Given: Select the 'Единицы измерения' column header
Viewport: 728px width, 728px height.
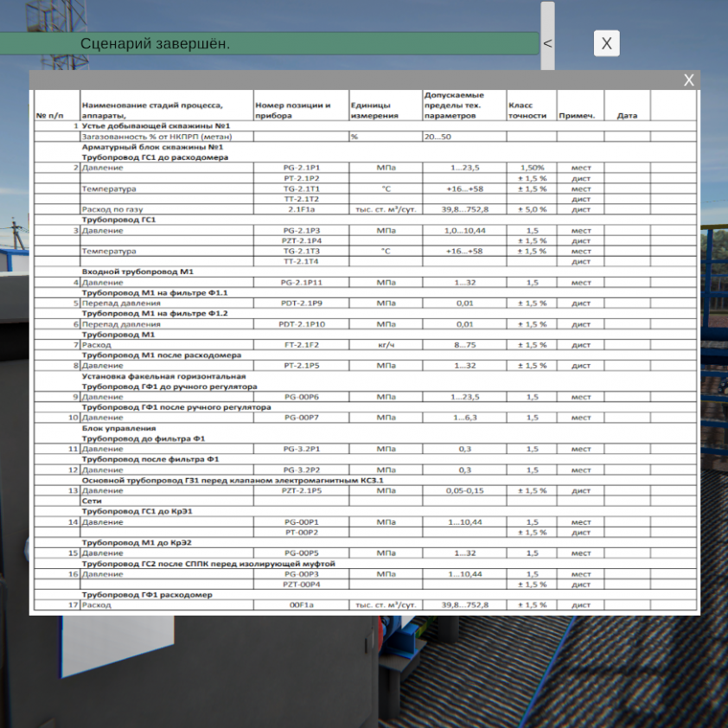Looking at the screenshot, I should [x=374, y=111].
